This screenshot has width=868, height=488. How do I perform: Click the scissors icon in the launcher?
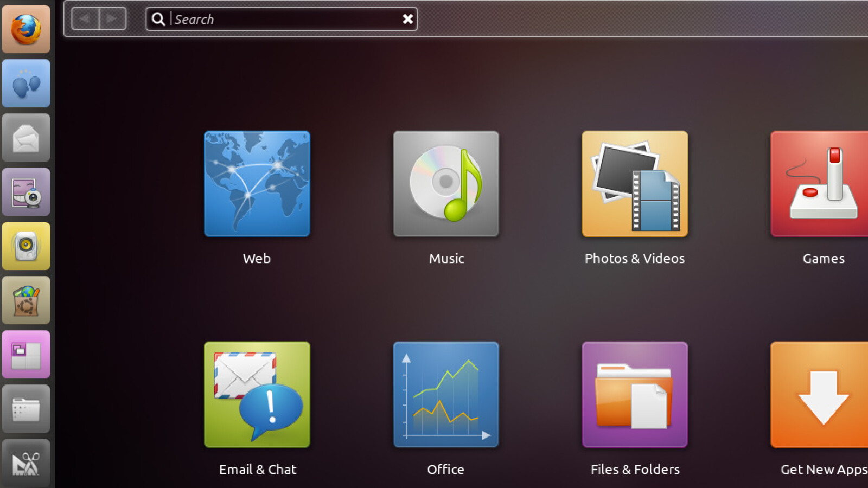coord(26,462)
